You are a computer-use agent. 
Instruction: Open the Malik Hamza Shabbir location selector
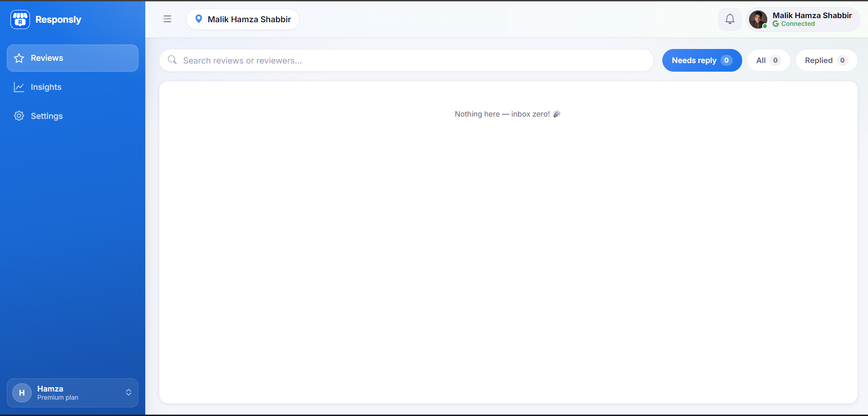(x=243, y=20)
